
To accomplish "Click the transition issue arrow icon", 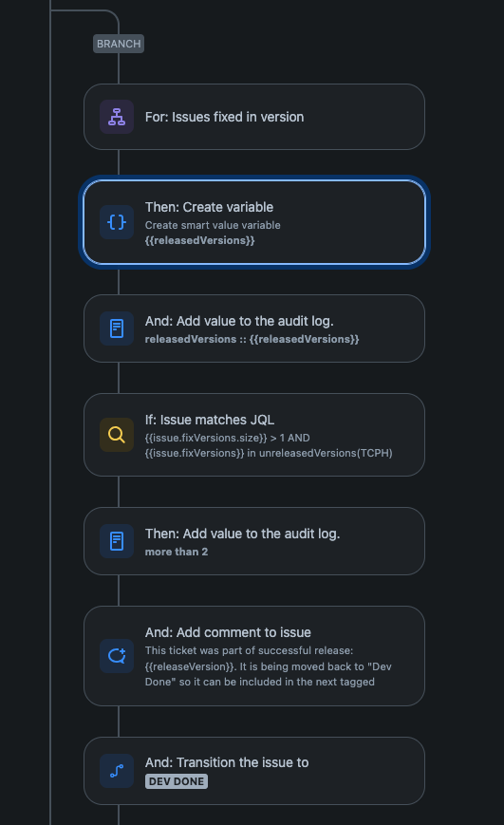I will coord(117,771).
